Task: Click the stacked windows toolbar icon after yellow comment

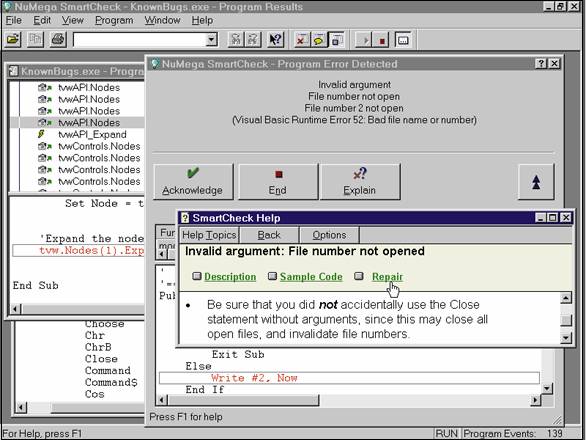Action: pyautogui.click(x=336, y=39)
